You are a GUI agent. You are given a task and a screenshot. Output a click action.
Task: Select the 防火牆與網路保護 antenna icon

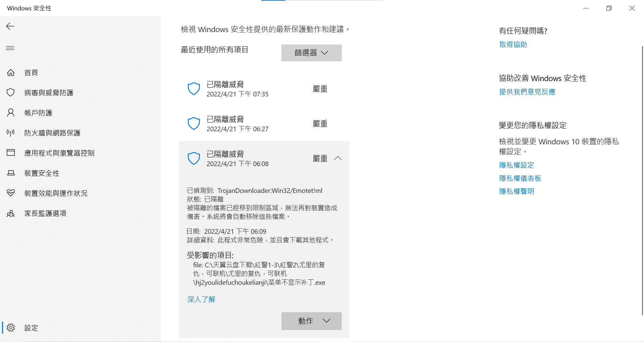(x=11, y=133)
